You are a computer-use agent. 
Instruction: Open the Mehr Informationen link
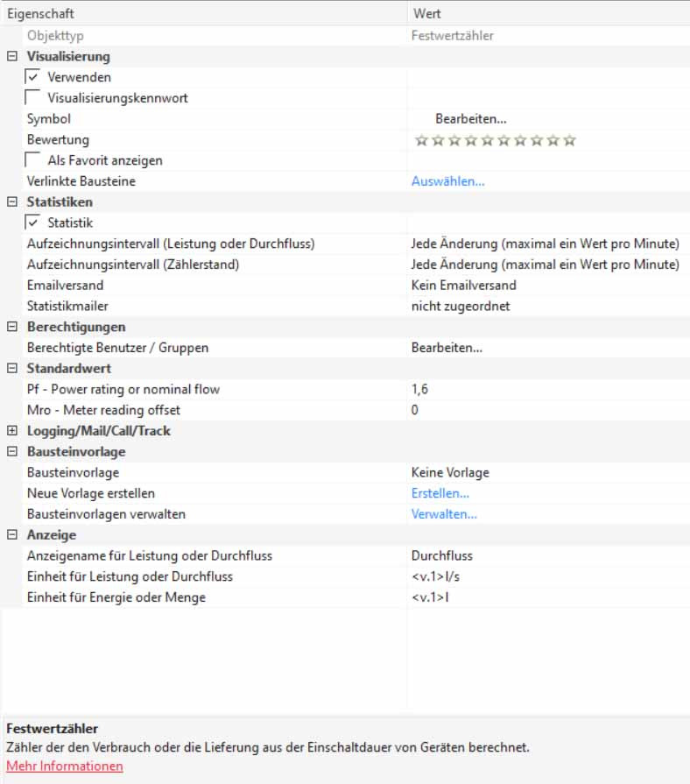(x=65, y=766)
